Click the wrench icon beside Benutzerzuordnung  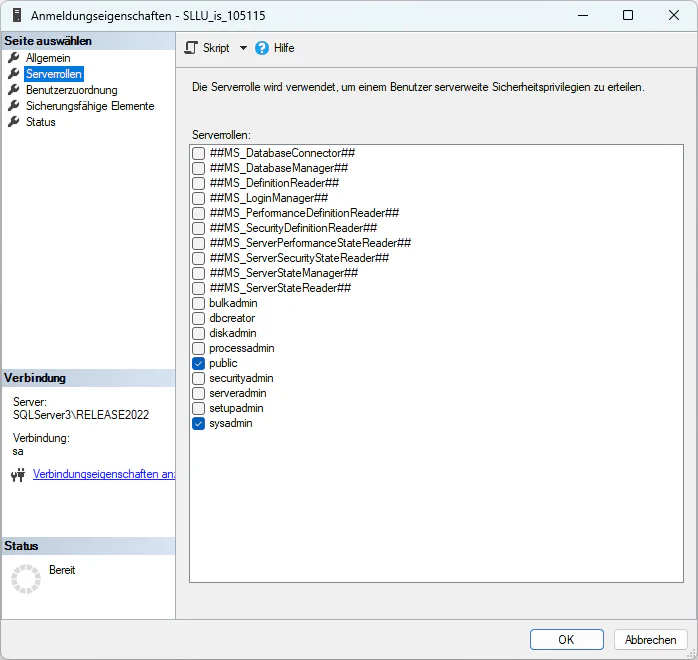click(x=14, y=90)
